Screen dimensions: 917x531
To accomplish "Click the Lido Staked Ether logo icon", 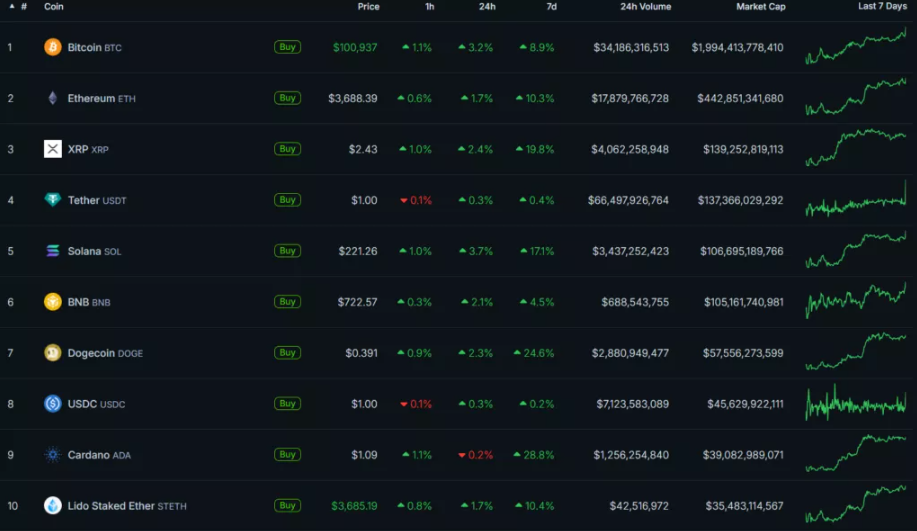I will [x=53, y=505].
